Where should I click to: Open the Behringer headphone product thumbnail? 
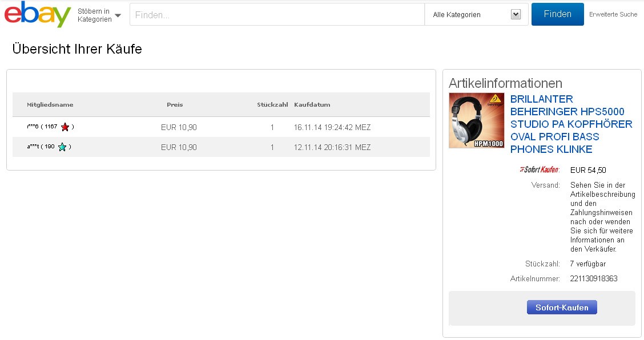(476, 120)
